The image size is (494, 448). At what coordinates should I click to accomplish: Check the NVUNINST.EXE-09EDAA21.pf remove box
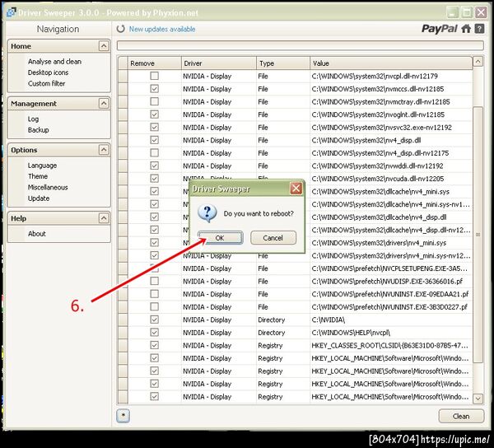[155, 294]
